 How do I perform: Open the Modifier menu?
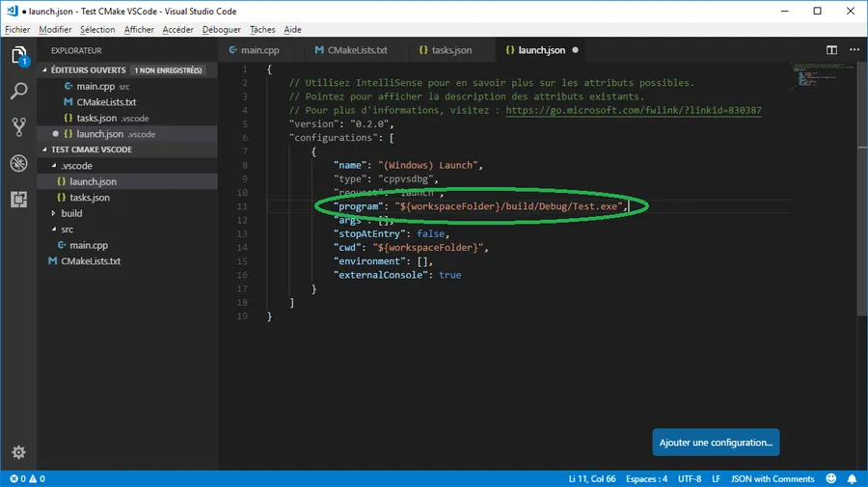point(55,29)
